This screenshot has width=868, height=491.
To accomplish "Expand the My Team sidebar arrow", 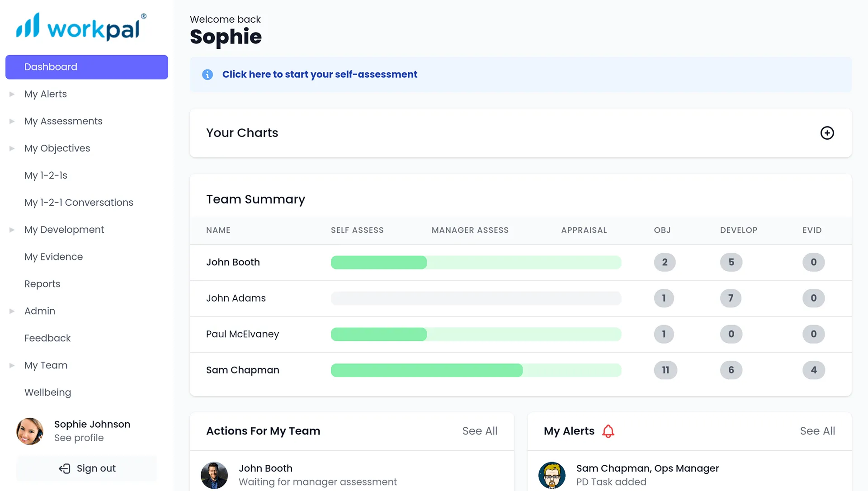I will [12, 365].
